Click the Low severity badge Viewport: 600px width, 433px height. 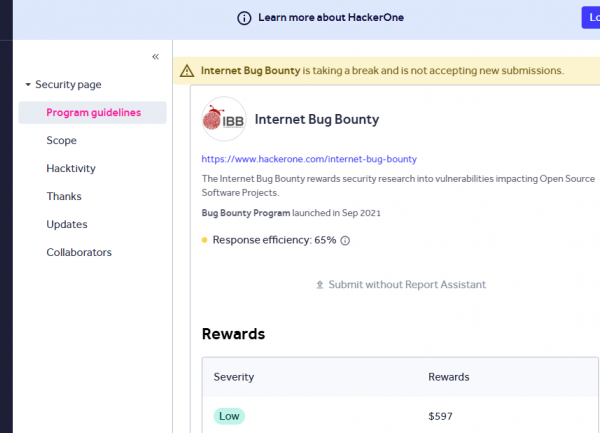pyautogui.click(x=229, y=416)
